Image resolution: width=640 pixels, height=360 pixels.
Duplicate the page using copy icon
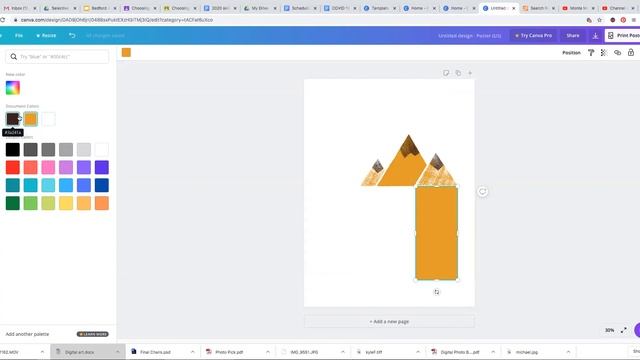(x=458, y=73)
